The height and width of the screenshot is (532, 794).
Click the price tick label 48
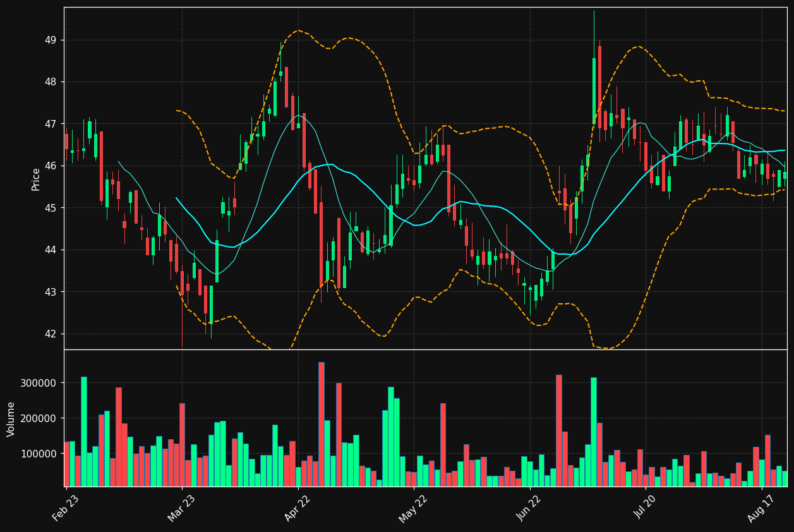tap(51, 82)
